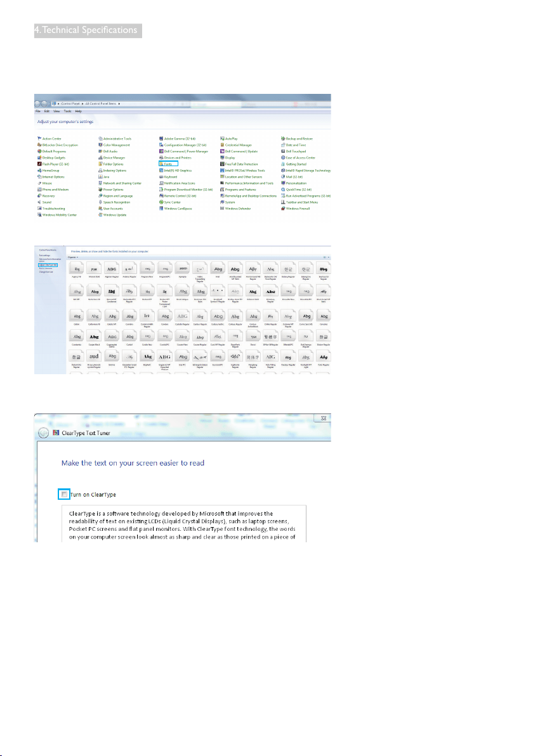Open Windows Mobility Center
533x756 pixels.
[x=57, y=215]
